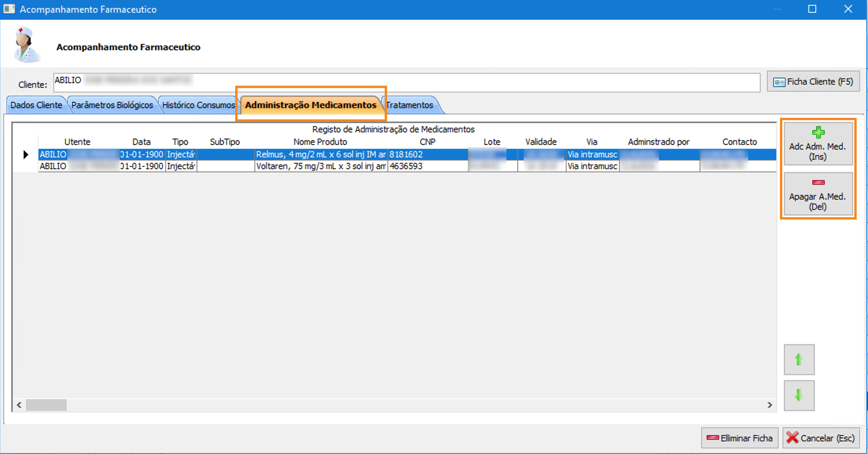This screenshot has height=454, width=868.
Task: Click Eliminar Ficha button
Action: pos(739,438)
